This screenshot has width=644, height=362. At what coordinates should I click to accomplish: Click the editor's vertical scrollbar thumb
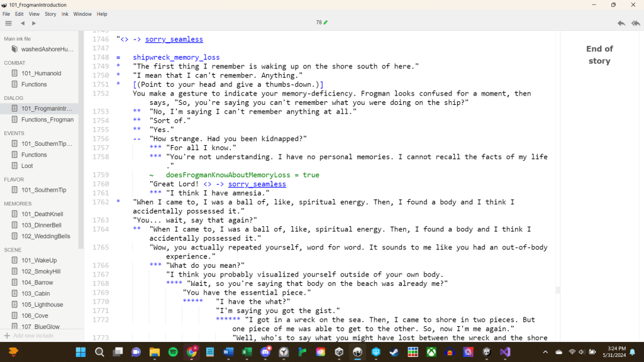(x=557, y=290)
